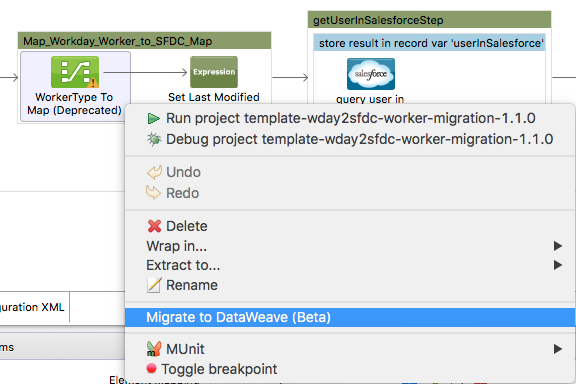Expand the Wrap in... submenu arrow
Image resolution: width=576 pixels, height=384 pixels.
[x=558, y=246]
